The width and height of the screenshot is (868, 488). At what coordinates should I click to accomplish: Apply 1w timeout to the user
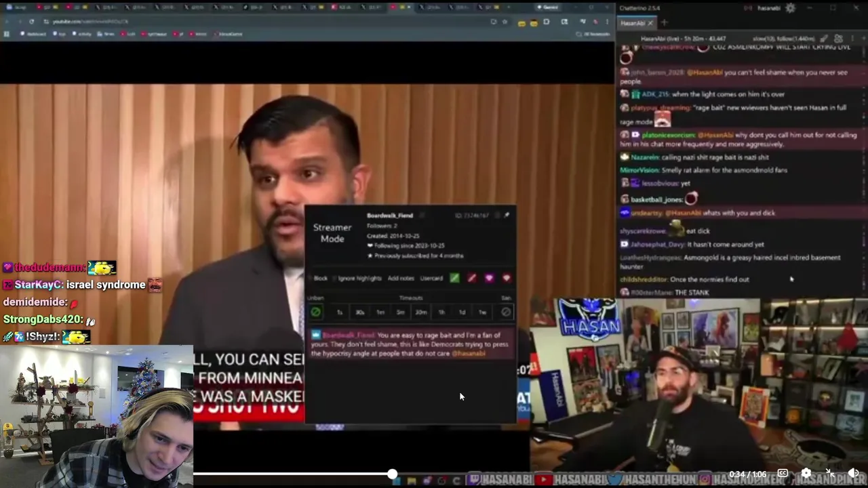482,312
